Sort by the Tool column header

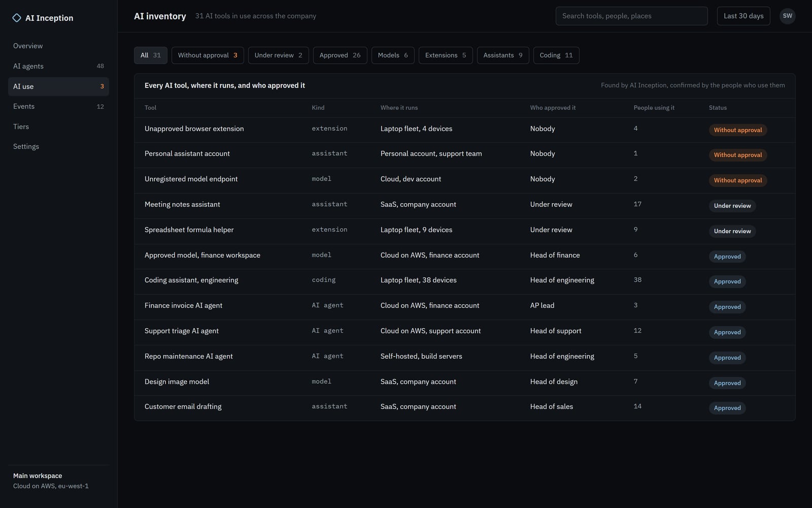[x=150, y=108]
